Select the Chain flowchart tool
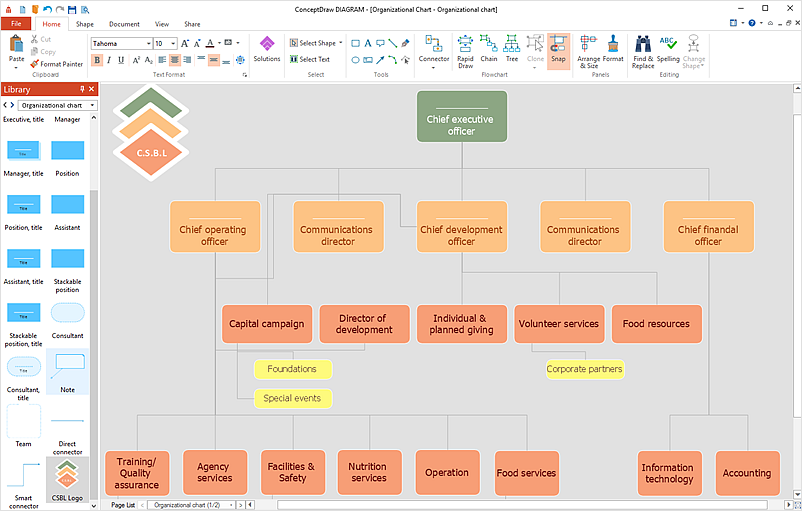This screenshot has width=802, height=511. (489, 49)
